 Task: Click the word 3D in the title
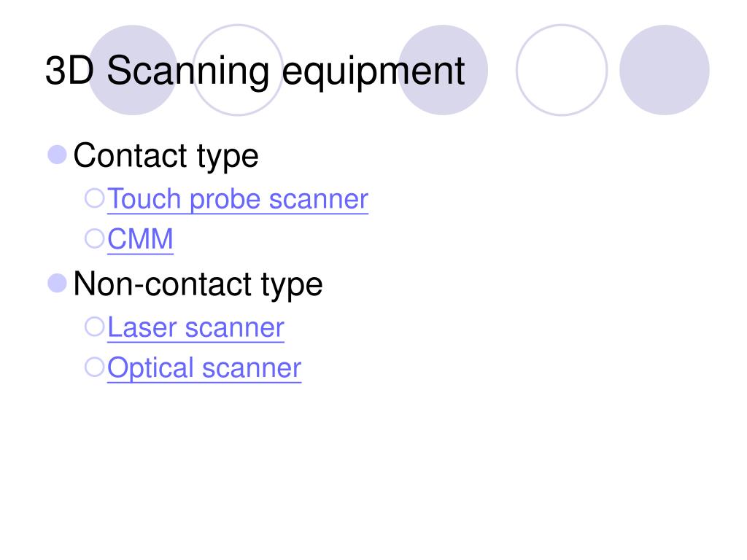69,71
